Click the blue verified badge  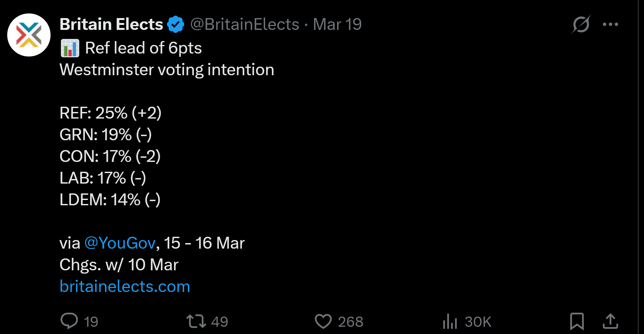176,24
